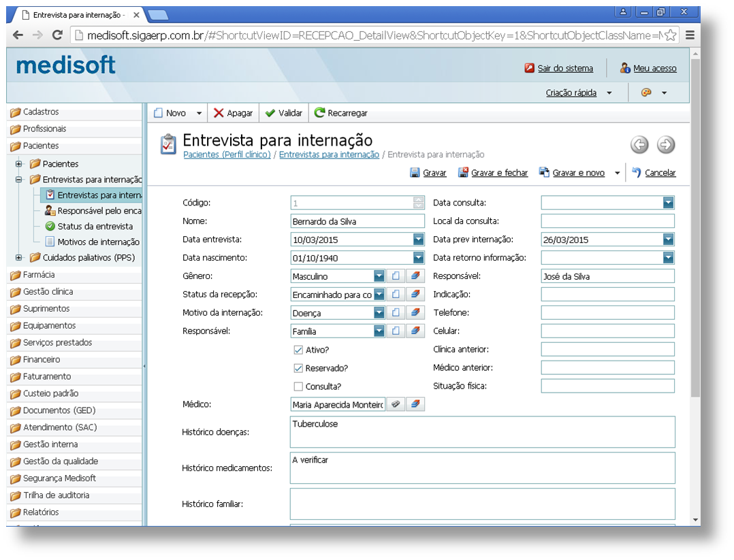Image resolution: width=734 pixels, height=560 pixels.
Task: Click the Novo toolbar button
Action: (170, 113)
